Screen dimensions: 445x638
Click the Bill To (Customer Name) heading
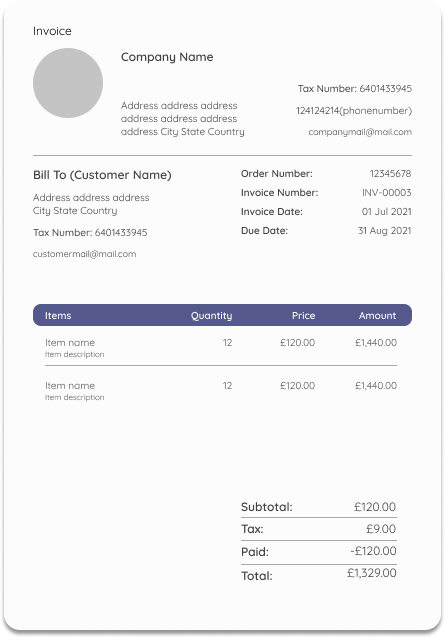[x=102, y=175]
